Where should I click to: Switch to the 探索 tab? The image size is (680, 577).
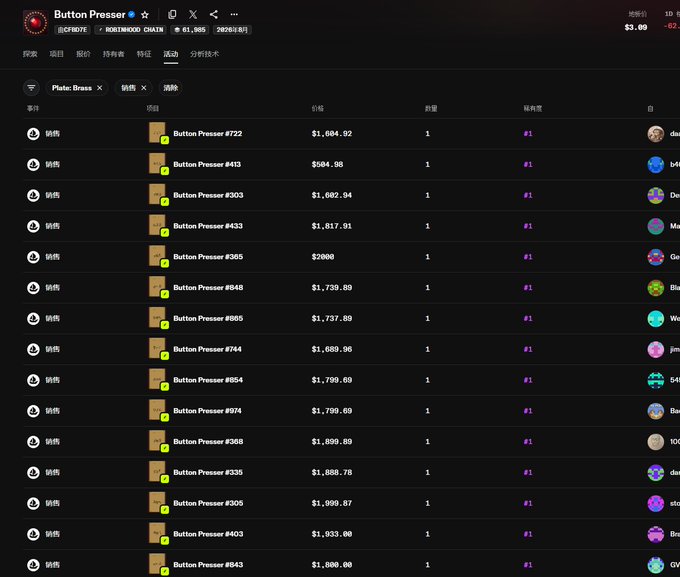point(30,54)
